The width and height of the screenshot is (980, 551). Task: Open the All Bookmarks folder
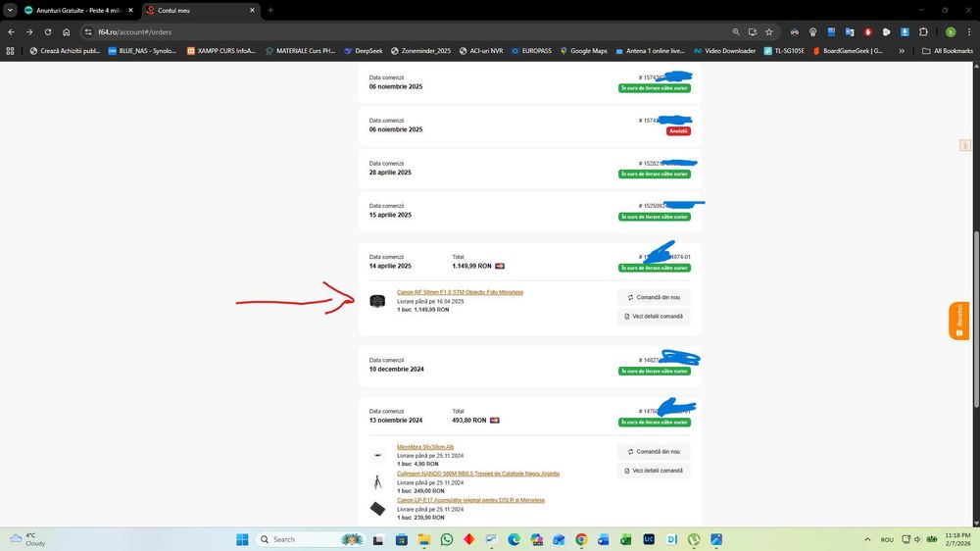pos(948,51)
